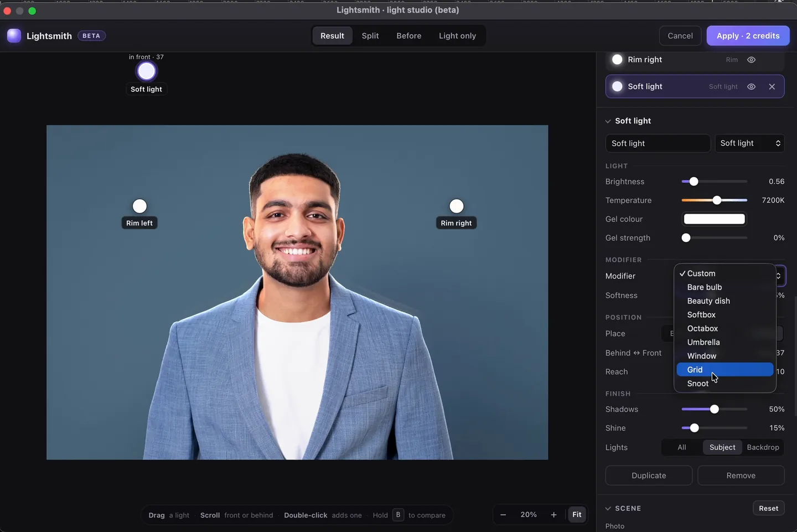Click the zoom in plus icon
This screenshot has width=797, height=532.
[x=553, y=515]
